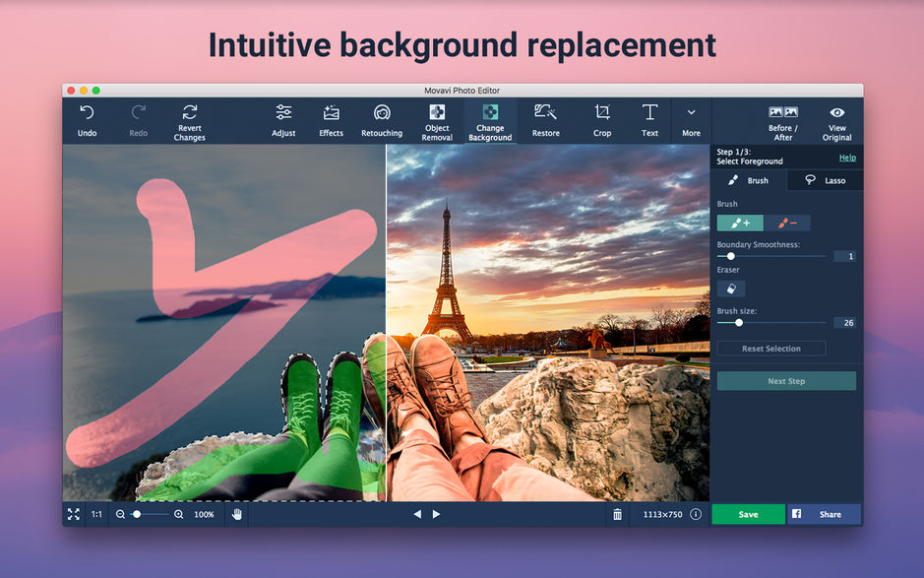Viewport: 924px width, 578px height.
Task: Click the Reset Selection button
Action: [x=771, y=348]
